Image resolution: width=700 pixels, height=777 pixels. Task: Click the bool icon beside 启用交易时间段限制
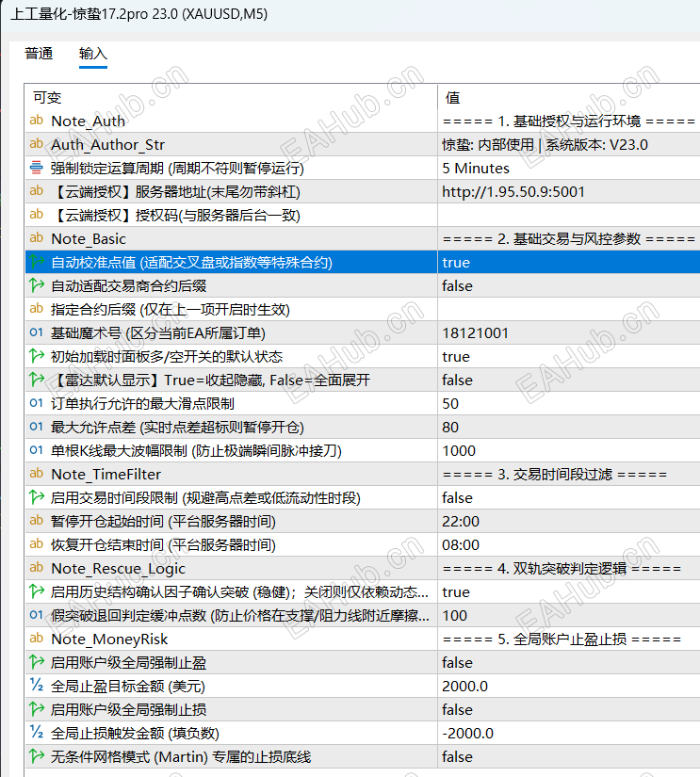pyautogui.click(x=36, y=497)
